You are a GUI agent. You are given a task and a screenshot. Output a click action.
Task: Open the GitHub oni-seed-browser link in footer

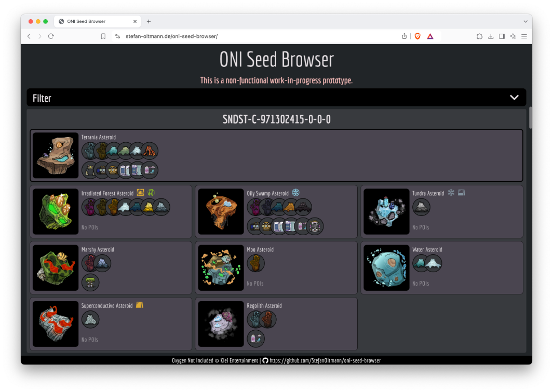click(x=325, y=360)
